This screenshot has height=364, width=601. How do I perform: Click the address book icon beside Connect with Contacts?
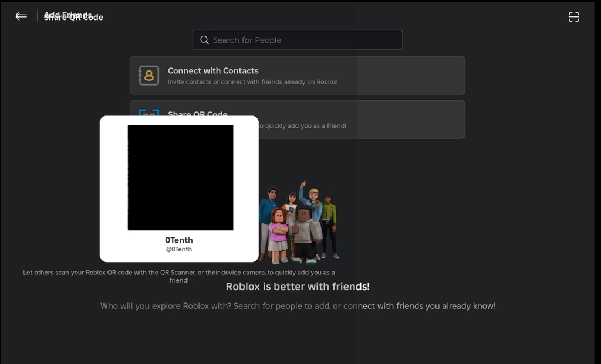click(x=148, y=75)
